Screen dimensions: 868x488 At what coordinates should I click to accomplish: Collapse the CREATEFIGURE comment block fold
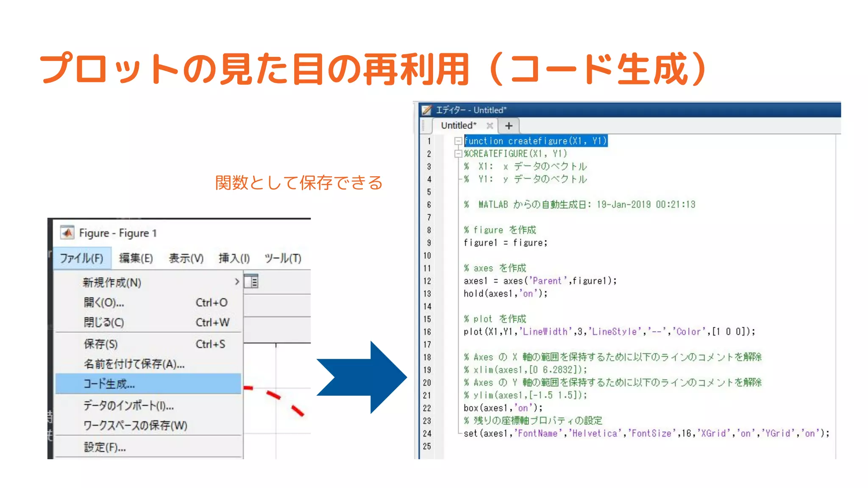pos(458,153)
